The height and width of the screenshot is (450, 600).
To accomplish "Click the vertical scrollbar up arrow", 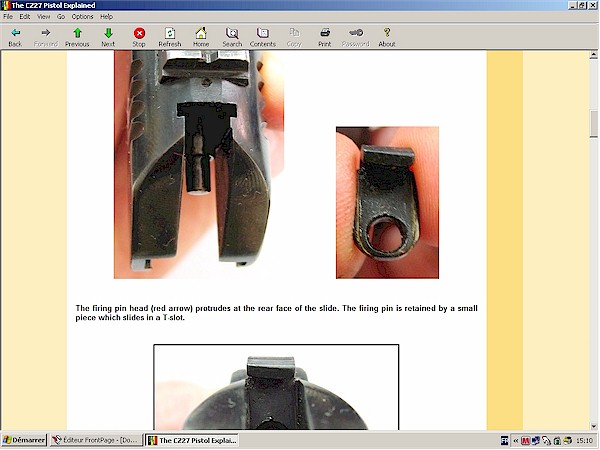I will [593, 55].
